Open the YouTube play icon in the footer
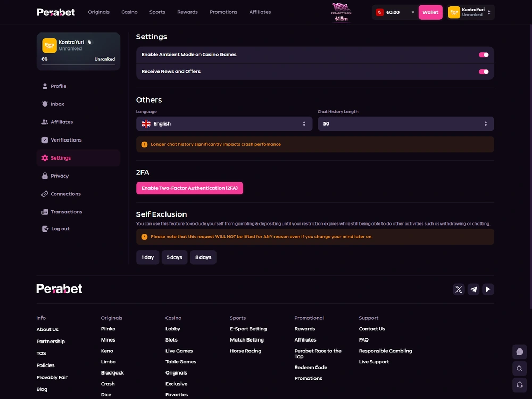 click(x=488, y=289)
